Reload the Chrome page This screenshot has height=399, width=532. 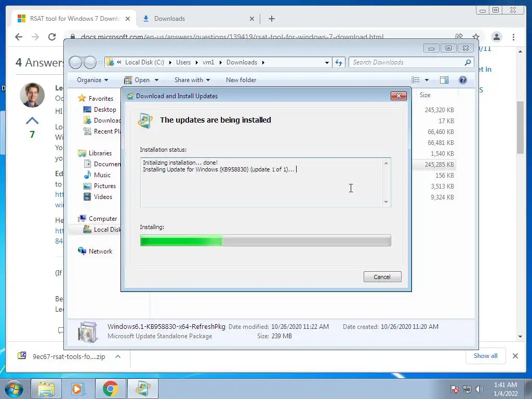click(x=52, y=37)
